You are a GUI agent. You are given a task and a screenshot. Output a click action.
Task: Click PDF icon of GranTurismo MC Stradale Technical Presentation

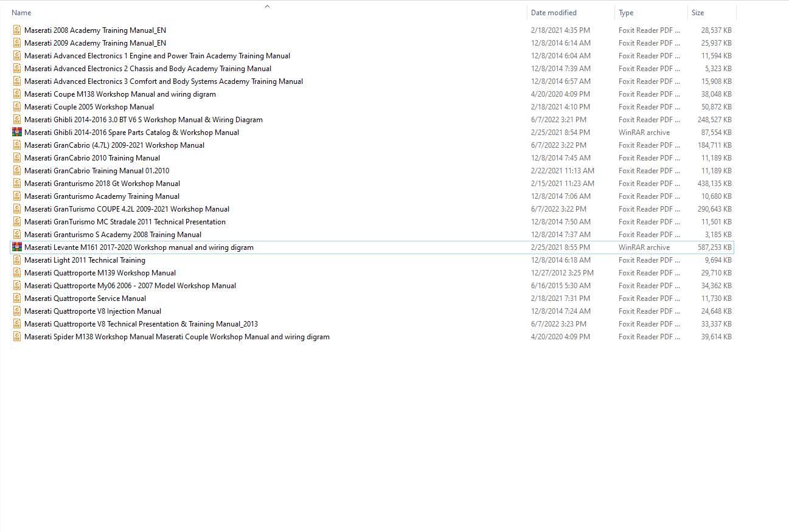(x=17, y=221)
